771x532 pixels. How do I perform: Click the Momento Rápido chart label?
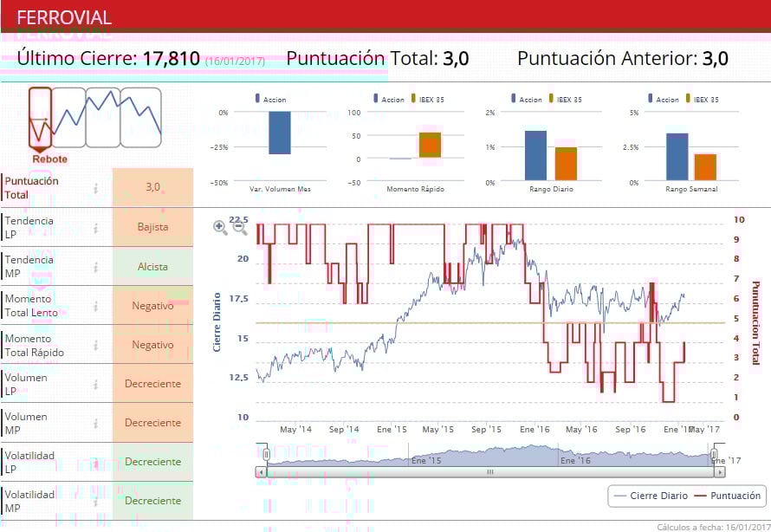point(416,189)
